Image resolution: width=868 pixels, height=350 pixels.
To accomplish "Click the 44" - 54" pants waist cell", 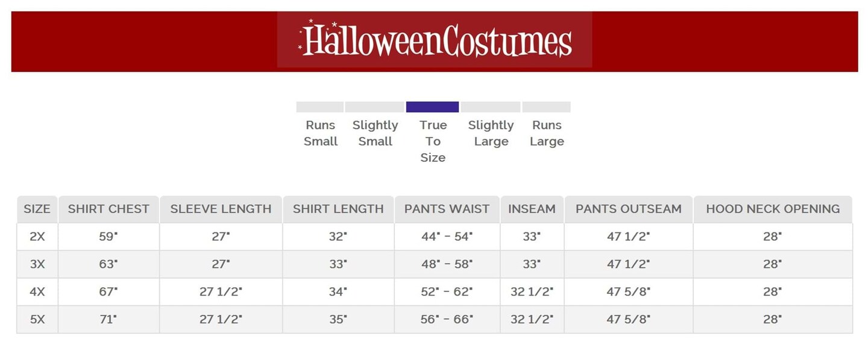I will click(x=447, y=237).
